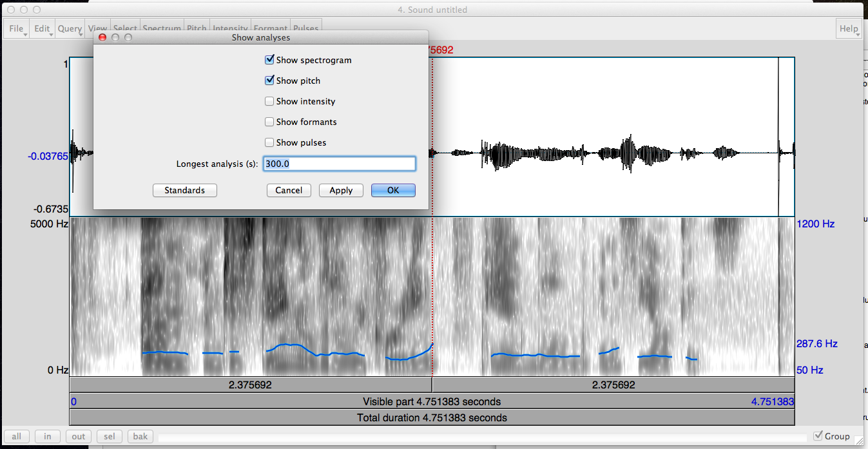Open the Query menu
The width and height of the screenshot is (868, 449).
click(x=70, y=28)
